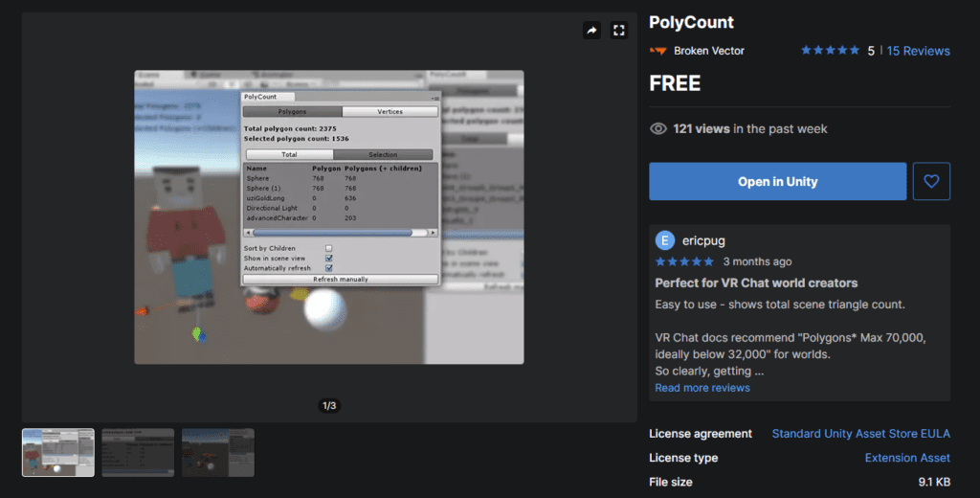This screenshot has height=498, width=980.
Task: Add PolyCount to favorites with heart icon
Action: click(x=931, y=181)
